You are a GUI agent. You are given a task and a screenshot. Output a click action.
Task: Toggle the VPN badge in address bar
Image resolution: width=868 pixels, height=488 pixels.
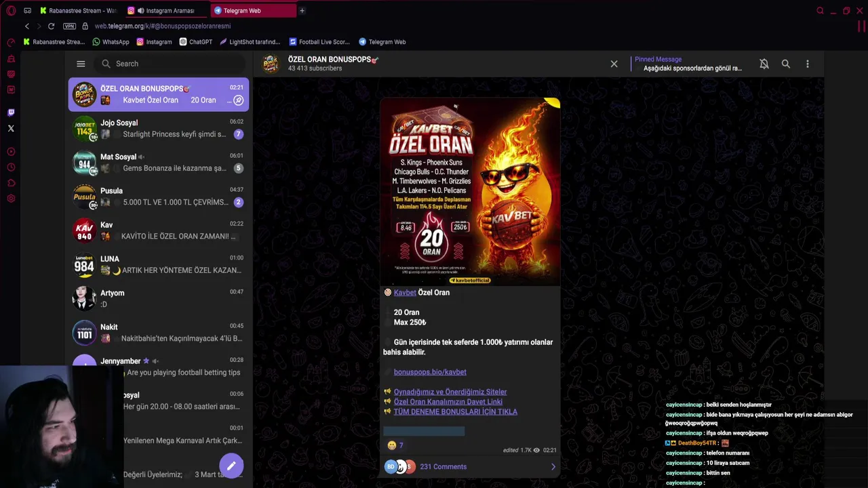point(69,26)
